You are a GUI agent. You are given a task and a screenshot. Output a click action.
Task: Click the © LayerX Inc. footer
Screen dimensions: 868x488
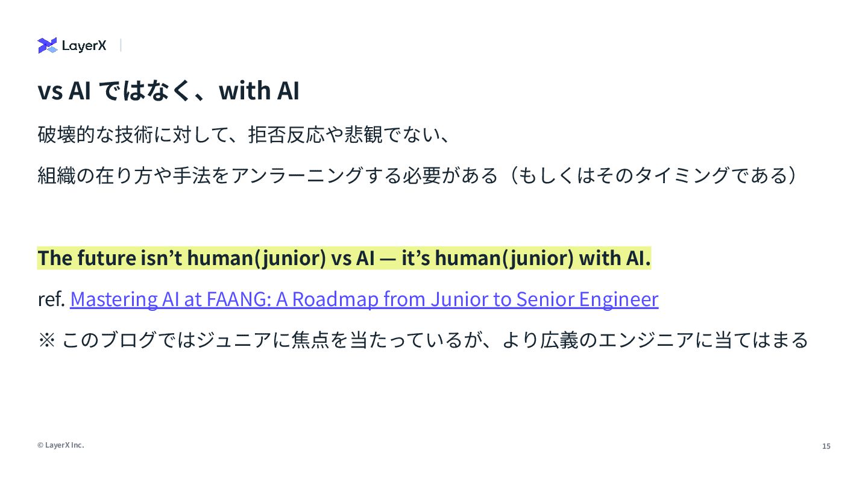click(x=60, y=445)
